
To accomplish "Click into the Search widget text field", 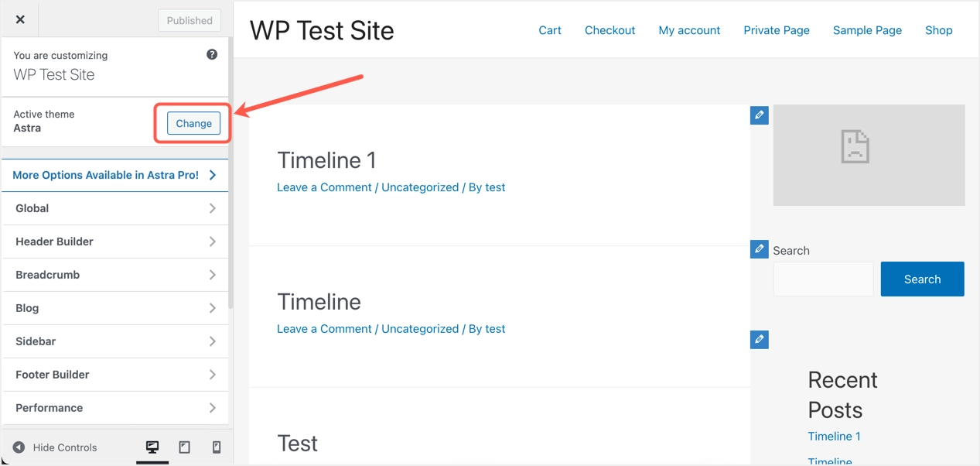I will [x=823, y=279].
